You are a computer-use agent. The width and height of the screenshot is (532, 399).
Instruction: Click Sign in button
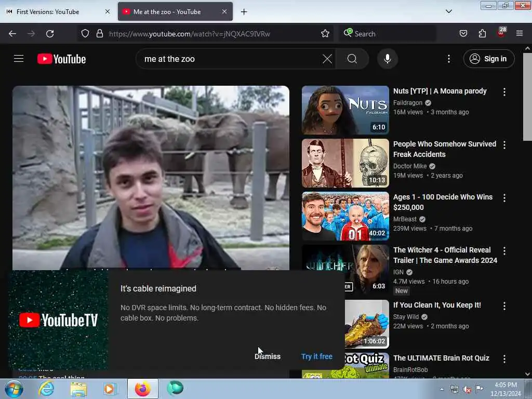click(489, 59)
